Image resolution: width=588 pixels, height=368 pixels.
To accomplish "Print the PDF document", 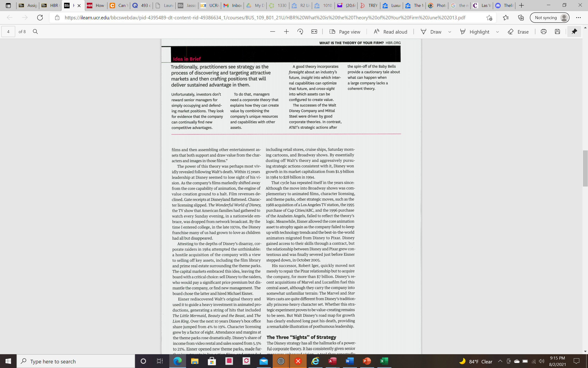I will [543, 32].
